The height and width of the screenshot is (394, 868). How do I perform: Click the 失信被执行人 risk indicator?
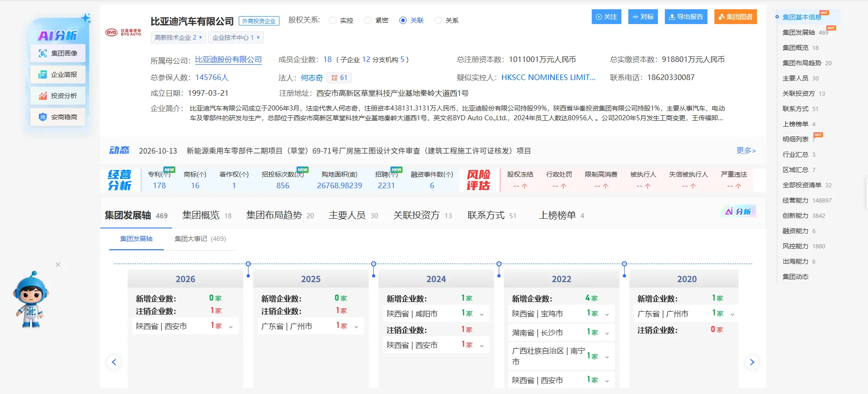pos(688,180)
